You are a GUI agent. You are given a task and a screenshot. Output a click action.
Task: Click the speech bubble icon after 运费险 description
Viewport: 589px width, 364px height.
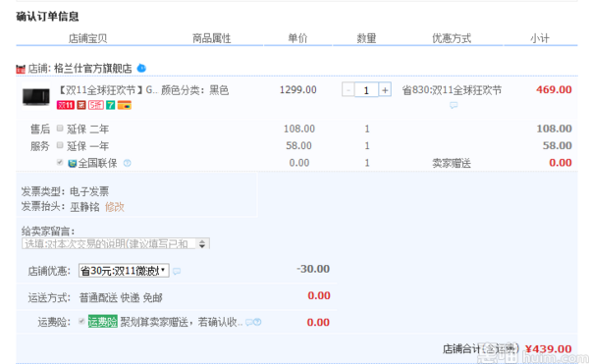(249, 322)
